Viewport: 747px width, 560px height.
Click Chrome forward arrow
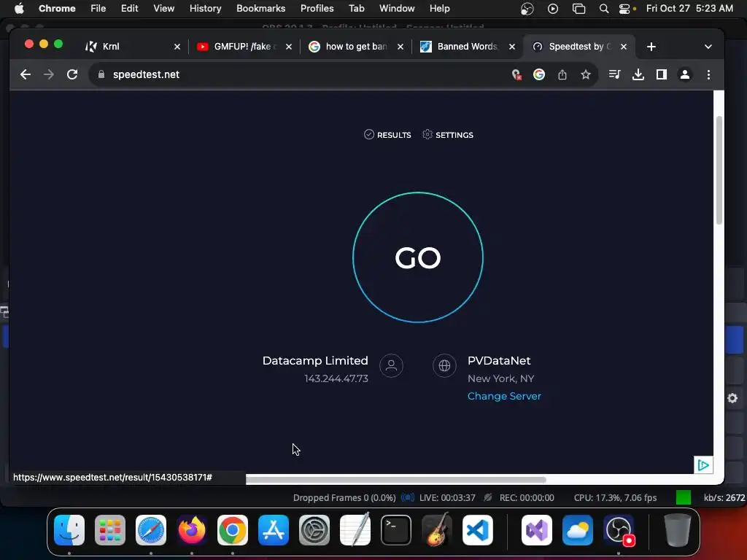[49, 74]
